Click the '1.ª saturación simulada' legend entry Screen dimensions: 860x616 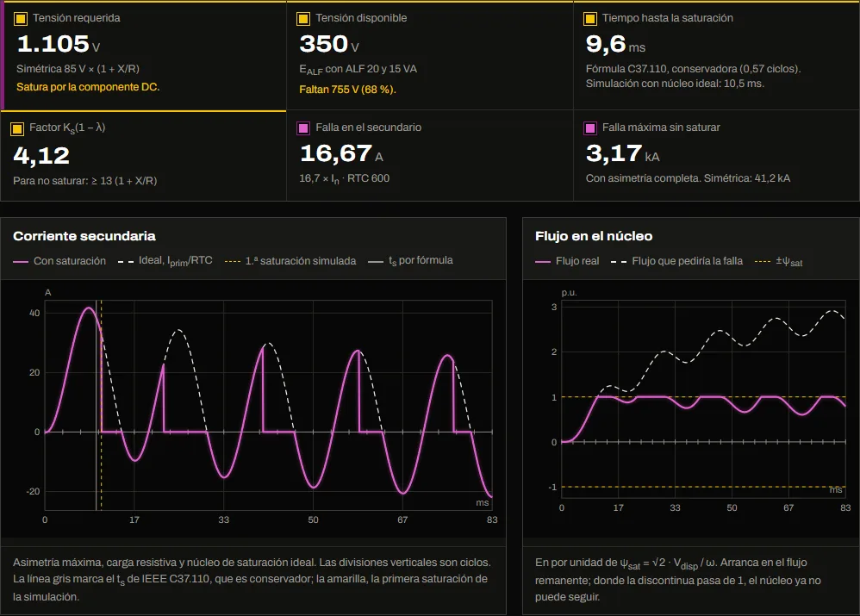pos(290,261)
